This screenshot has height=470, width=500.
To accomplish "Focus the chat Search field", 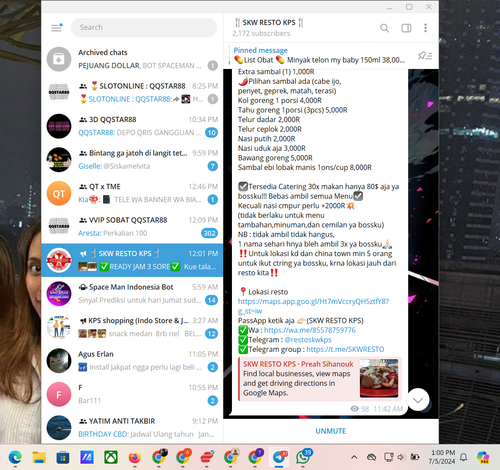I will (x=144, y=27).
